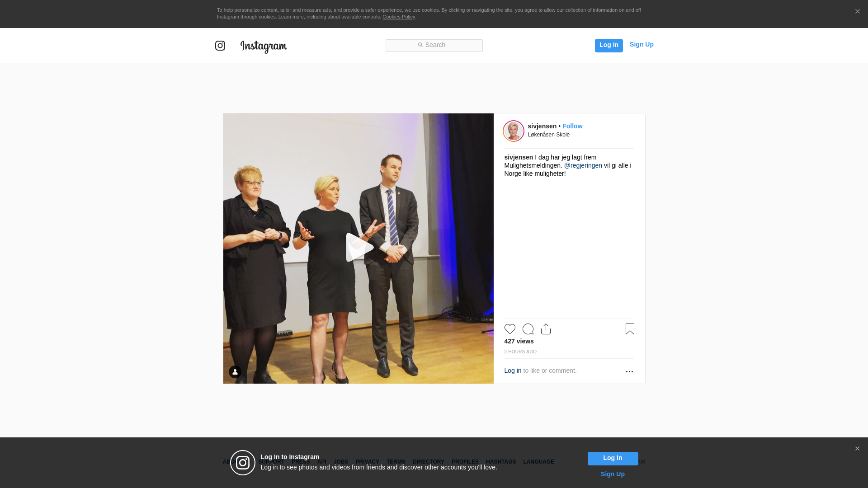Viewport: 868px width, 488px height.
Task: Open Løkenåsen Skole location link
Action: pyautogui.click(x=548, y=135)
